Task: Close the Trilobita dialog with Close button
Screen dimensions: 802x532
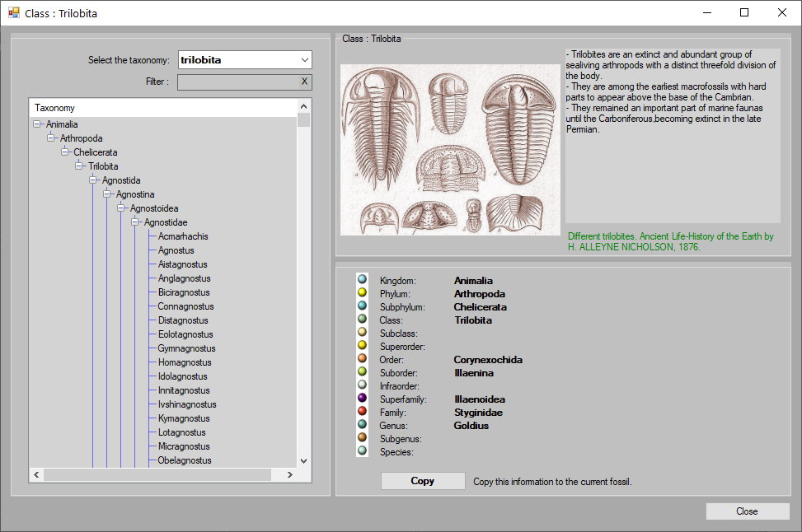Action: point(748,511)
